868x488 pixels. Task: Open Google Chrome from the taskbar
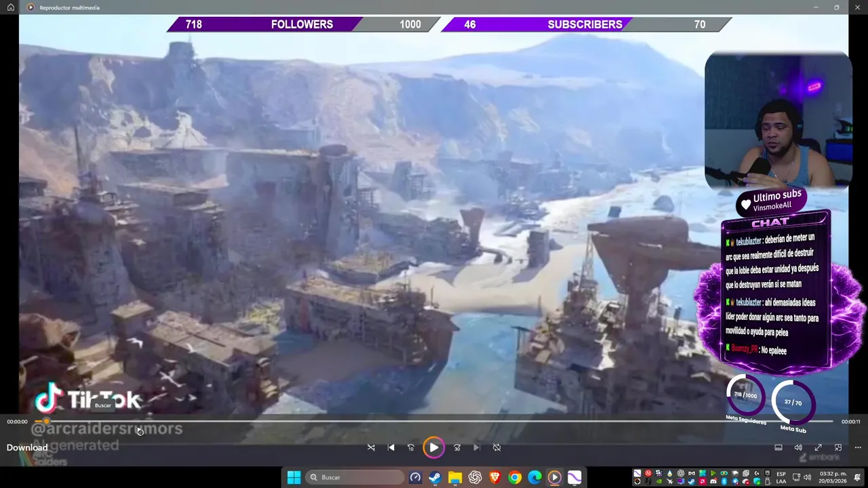[515, 477]
